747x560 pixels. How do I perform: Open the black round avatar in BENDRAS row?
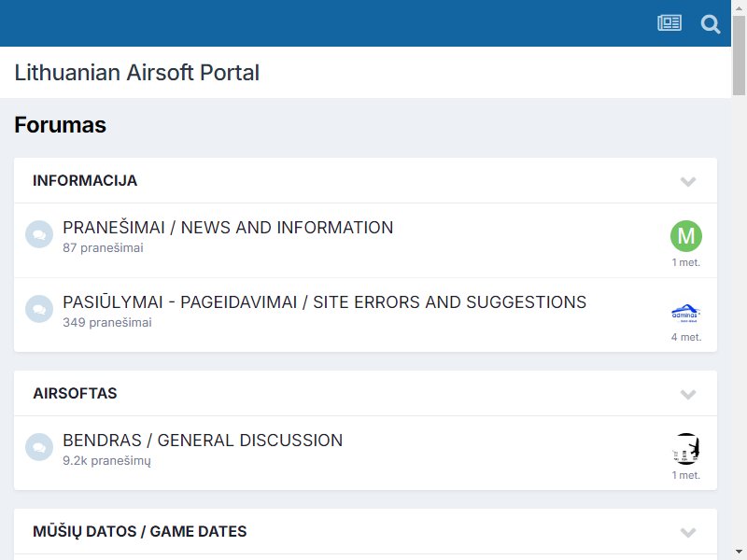click(686, 449)
